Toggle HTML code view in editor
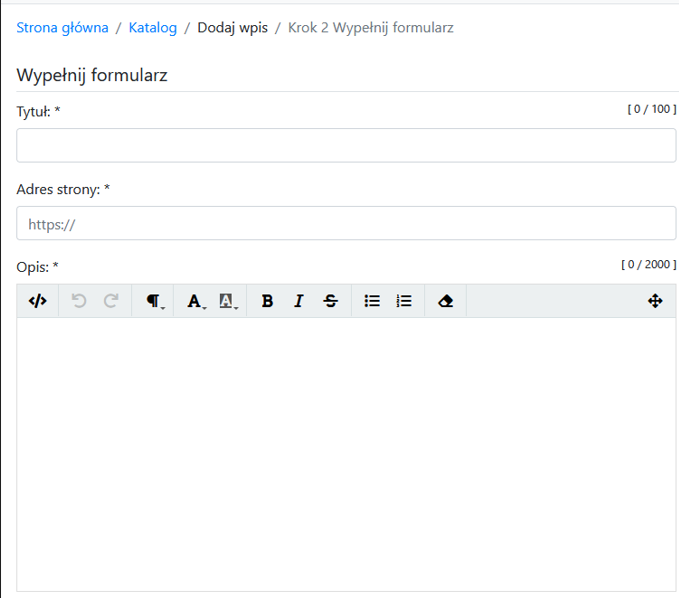The width and height of the screenshot is (679, 598). point(37,301)
